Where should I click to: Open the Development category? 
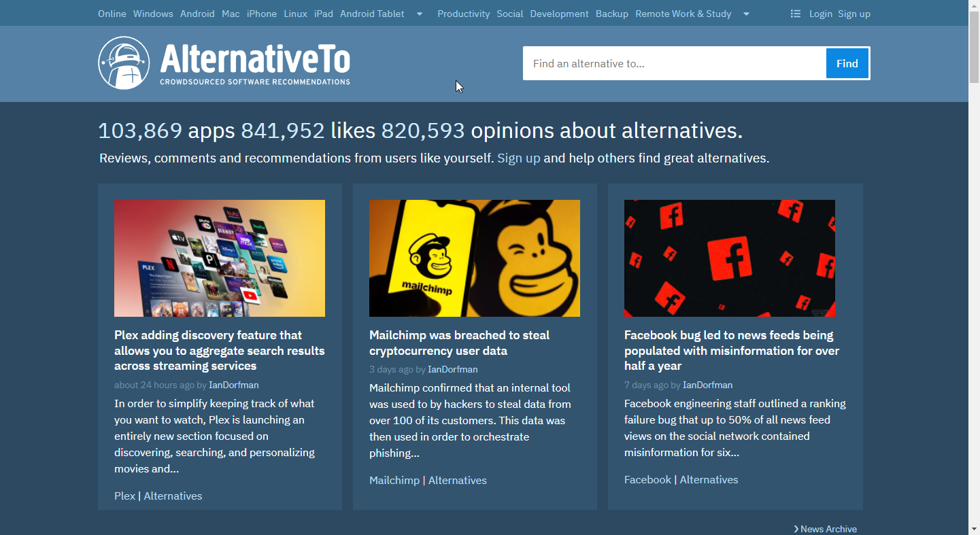pos(560,14)
